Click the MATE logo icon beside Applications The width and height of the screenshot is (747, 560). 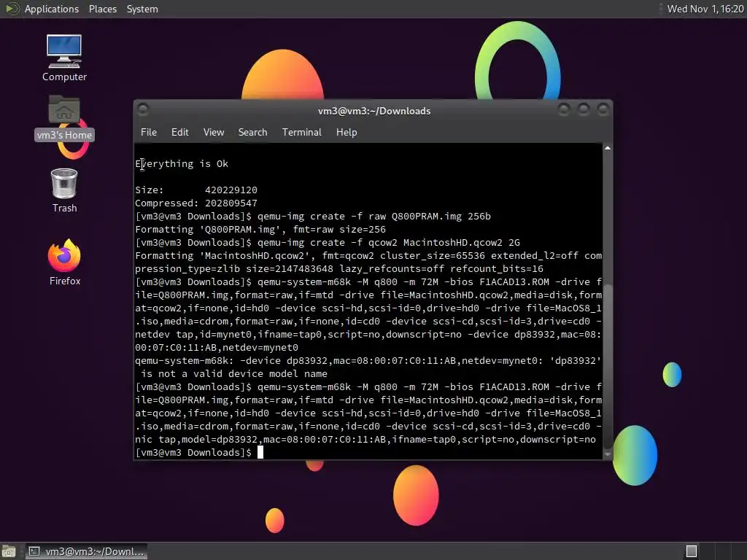coord(12,9)
